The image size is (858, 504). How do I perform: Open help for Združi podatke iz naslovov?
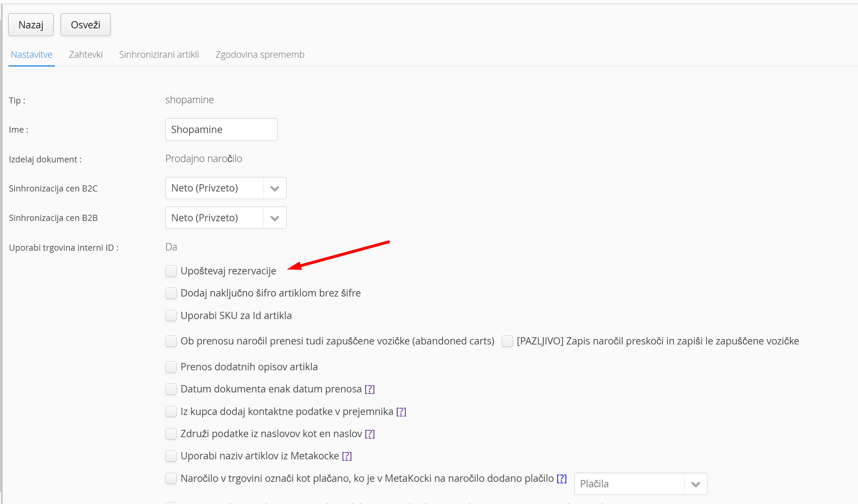(369, 434)
